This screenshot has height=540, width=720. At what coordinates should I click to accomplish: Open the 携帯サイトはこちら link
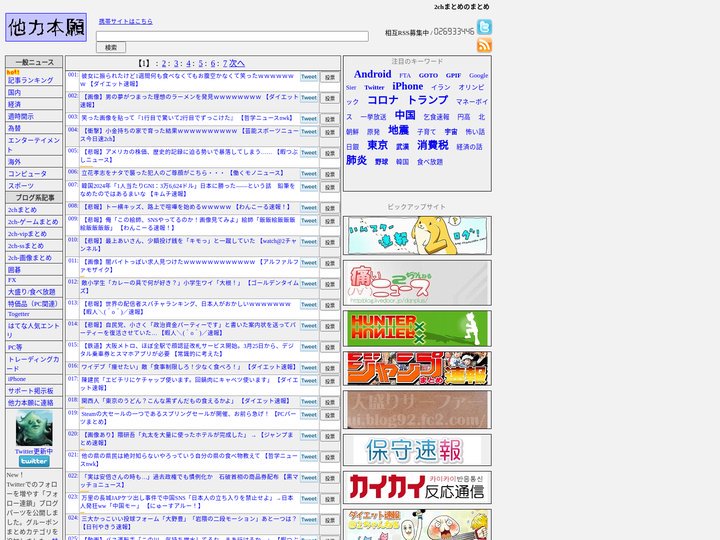[125, 21]
